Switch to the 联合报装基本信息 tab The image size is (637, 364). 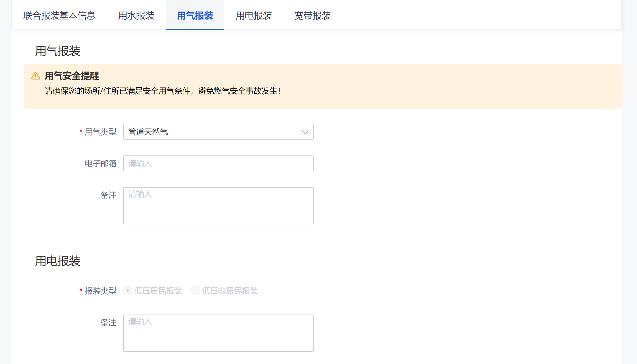59,16
